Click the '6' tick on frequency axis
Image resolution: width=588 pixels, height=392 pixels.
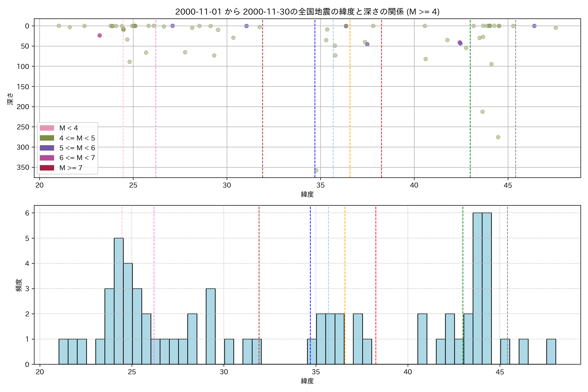coord(27,213)
